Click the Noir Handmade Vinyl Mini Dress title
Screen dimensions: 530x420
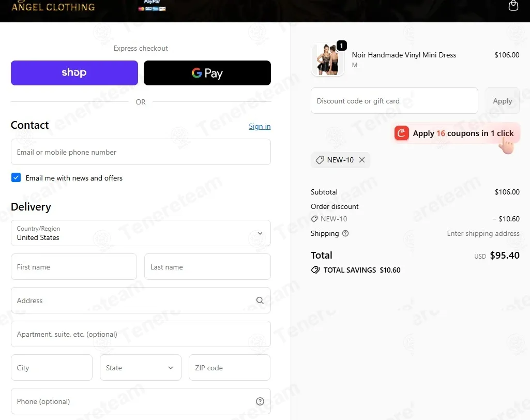pyautogui.click(x=404, y=55)
